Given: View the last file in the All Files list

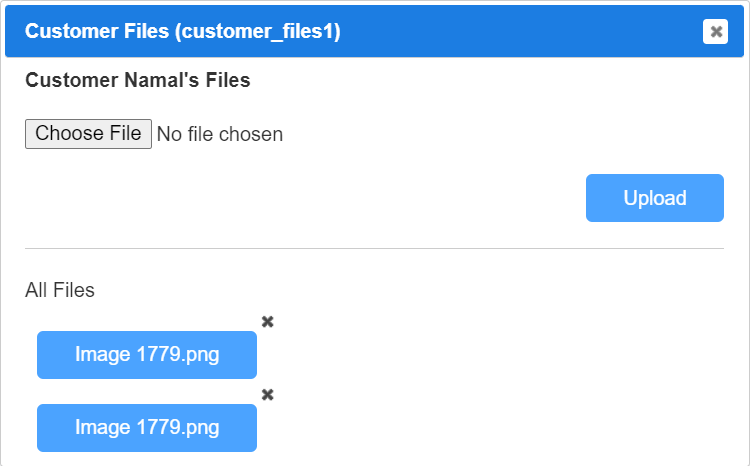Looking at the screenshot, I should pos(147,428).
